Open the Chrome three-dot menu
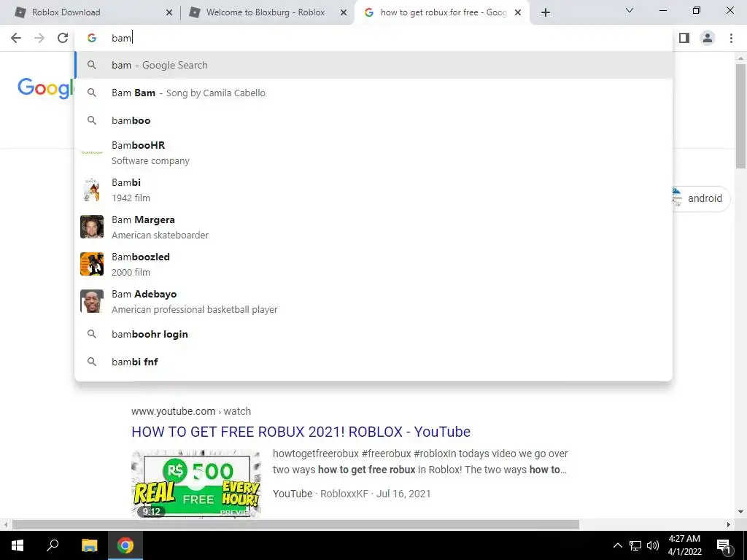747x560 pixels. (x=731, y=38)
